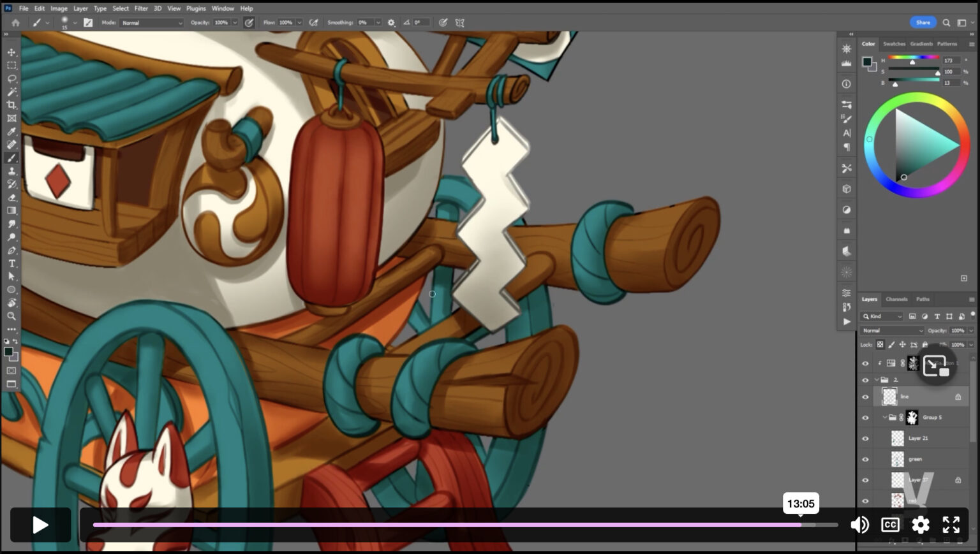This screenshot has width=980, height=554.
Task: Choose the Eraser tool
Action: tap(11, 198)
